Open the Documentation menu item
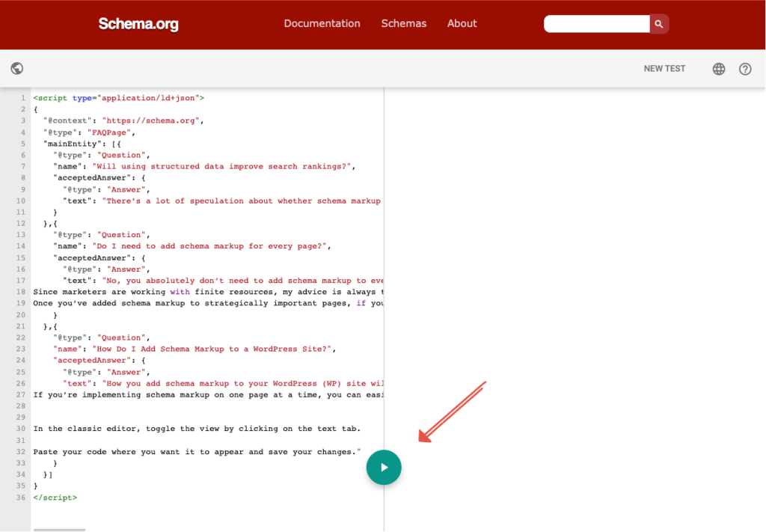Image resolution: width=766 pixels, height=532 pixels. [322, 24]
